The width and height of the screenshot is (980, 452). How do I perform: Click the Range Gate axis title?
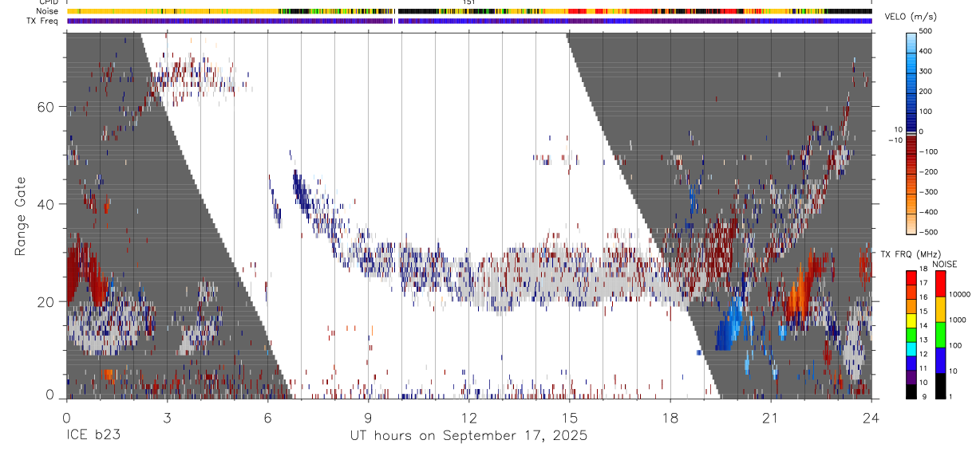tap(21, 215)
